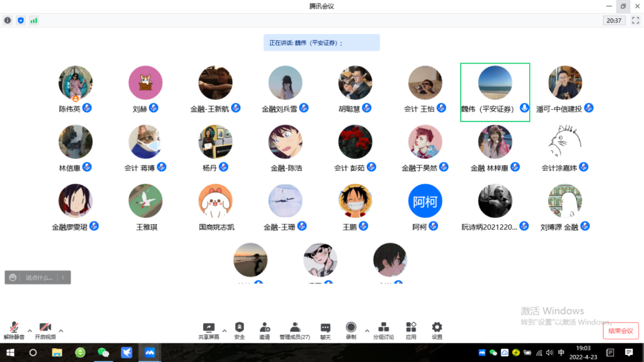Open the 安全 security options

(239, 330)
